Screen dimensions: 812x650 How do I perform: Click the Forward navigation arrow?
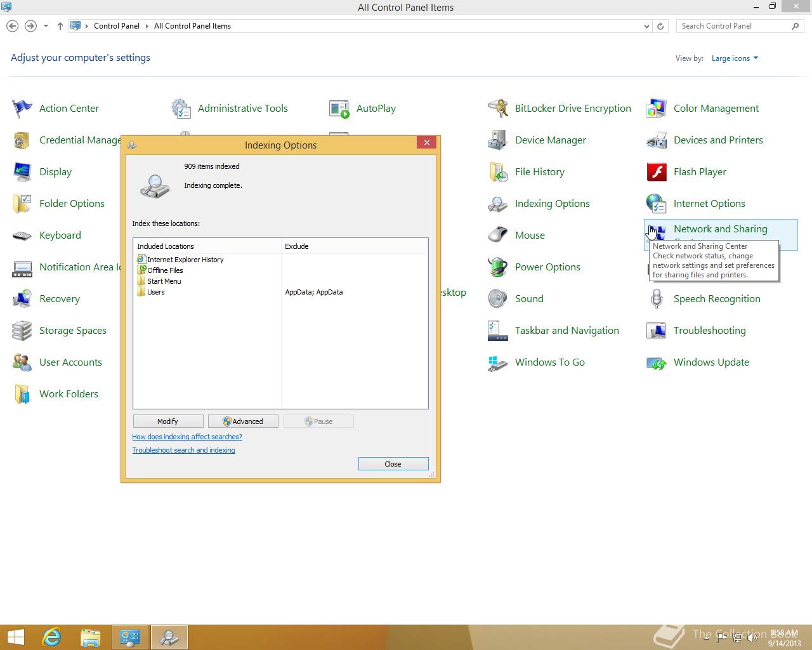[30, 26]
